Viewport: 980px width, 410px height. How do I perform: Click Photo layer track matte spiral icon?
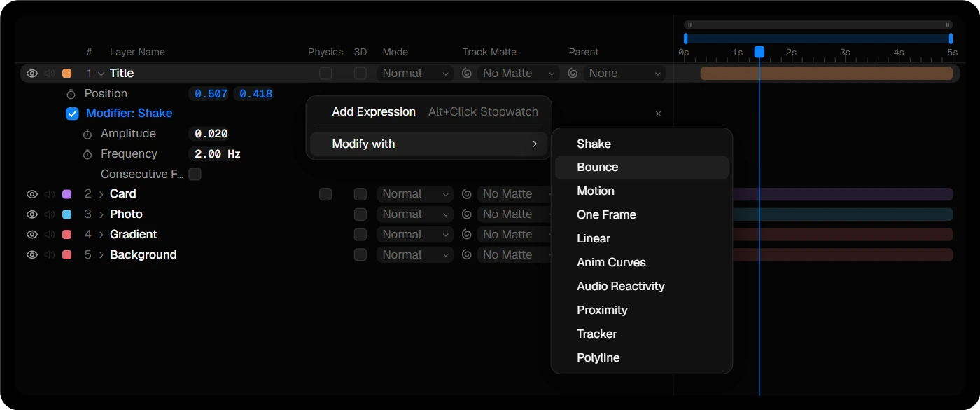(467, 214)
